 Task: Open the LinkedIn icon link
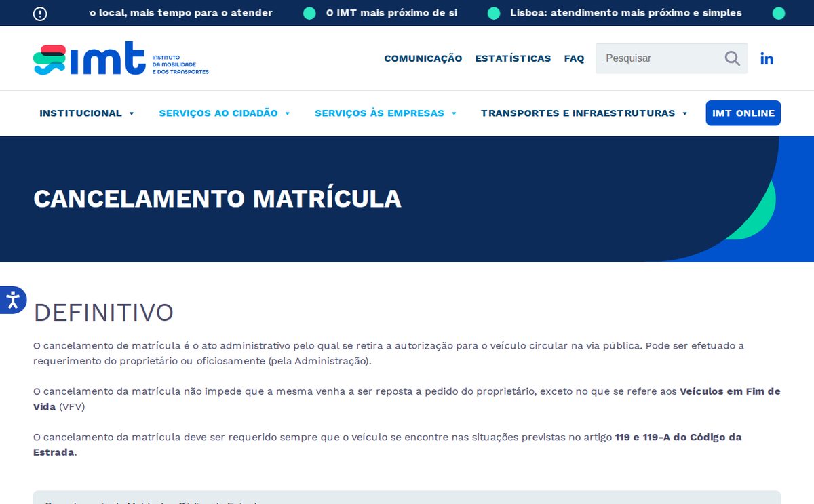767,58
